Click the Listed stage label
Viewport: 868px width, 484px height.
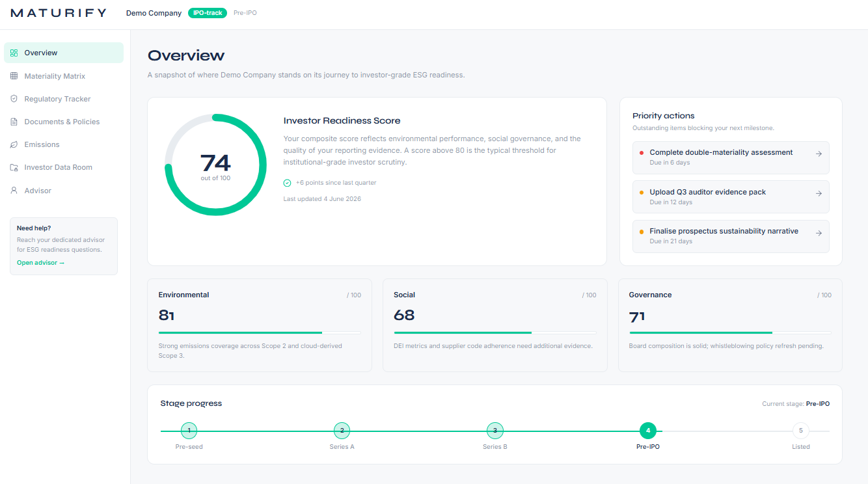point(801,447)
